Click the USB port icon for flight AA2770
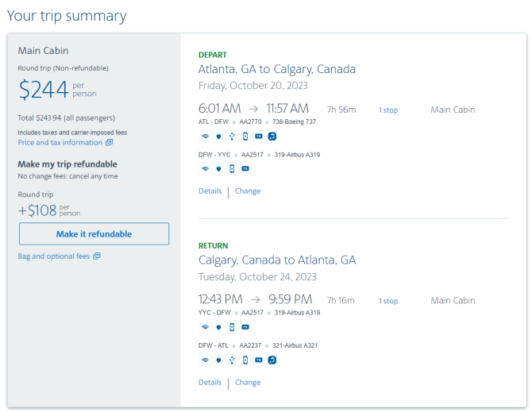 tap(232, 137)
